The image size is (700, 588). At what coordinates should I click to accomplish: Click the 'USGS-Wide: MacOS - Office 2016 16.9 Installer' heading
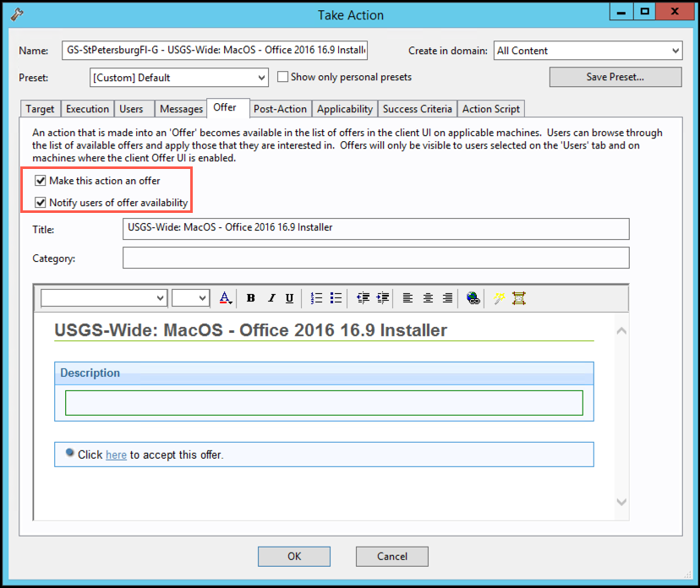[x=250, y=330]
